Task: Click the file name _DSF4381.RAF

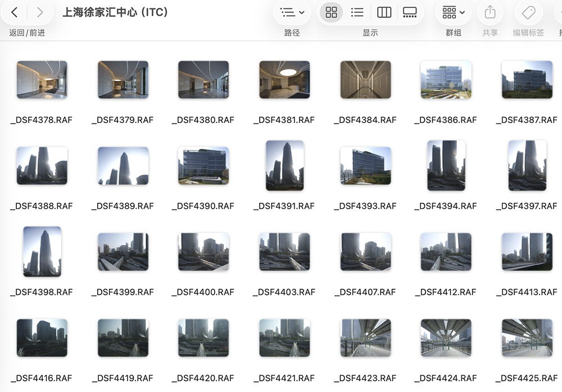Action: pos(284,120)
